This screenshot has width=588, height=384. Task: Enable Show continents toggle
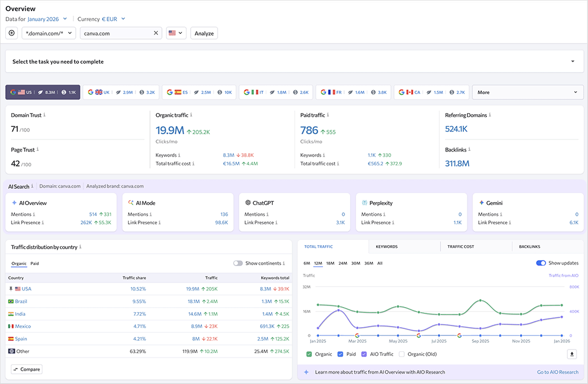(x=238, y=262)
